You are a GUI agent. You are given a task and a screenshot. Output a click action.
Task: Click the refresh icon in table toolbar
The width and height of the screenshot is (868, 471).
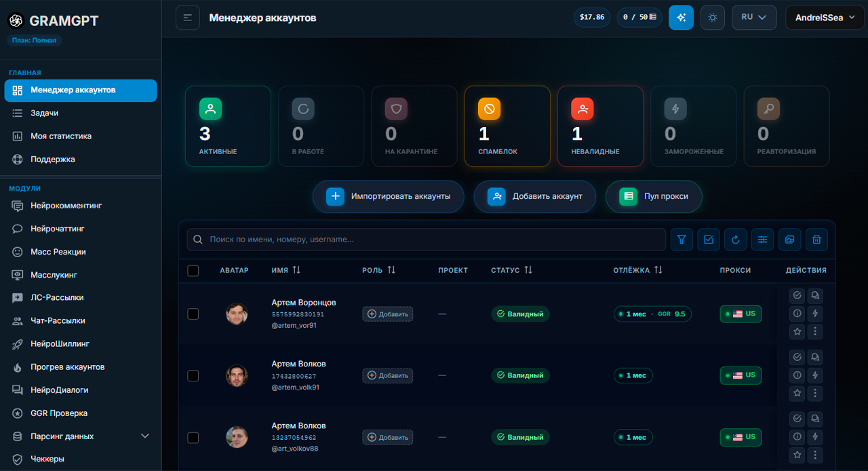click(x=736, y=240)
